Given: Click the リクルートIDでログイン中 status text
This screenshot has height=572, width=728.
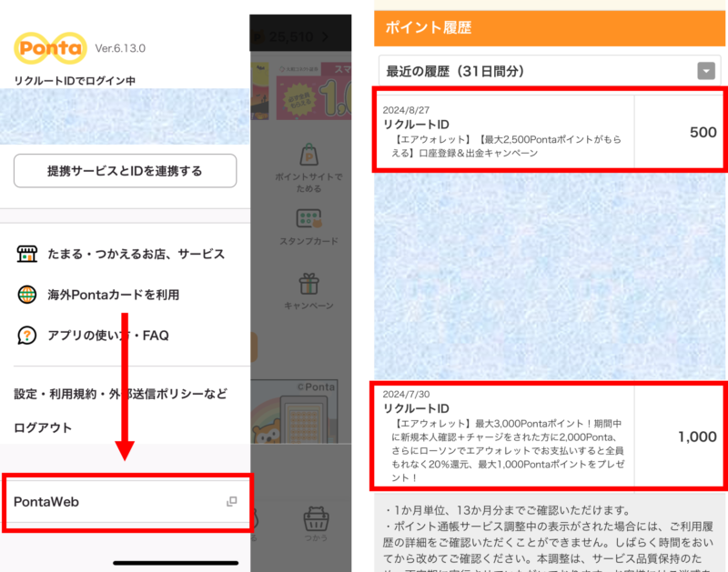Looking at the screenshot, I should coord(75,81).
